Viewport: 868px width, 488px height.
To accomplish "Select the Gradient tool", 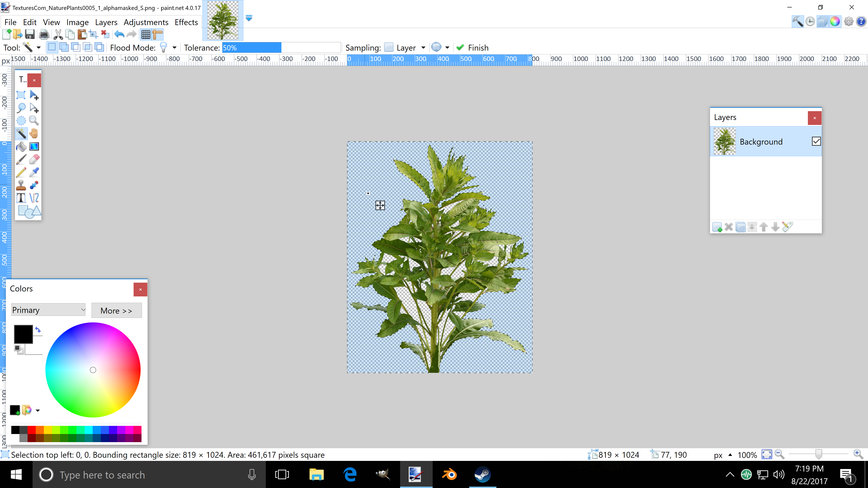I will point(34,146).
